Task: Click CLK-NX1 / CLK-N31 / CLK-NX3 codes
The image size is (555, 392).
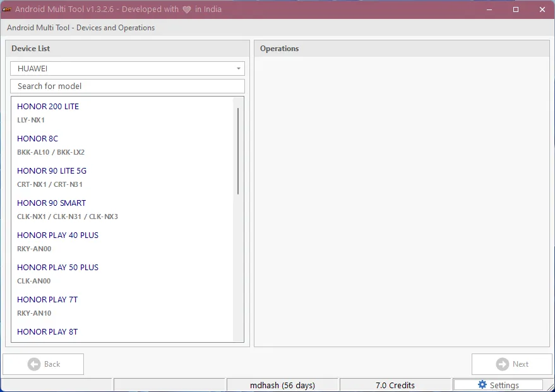Action: coord(68,217)
